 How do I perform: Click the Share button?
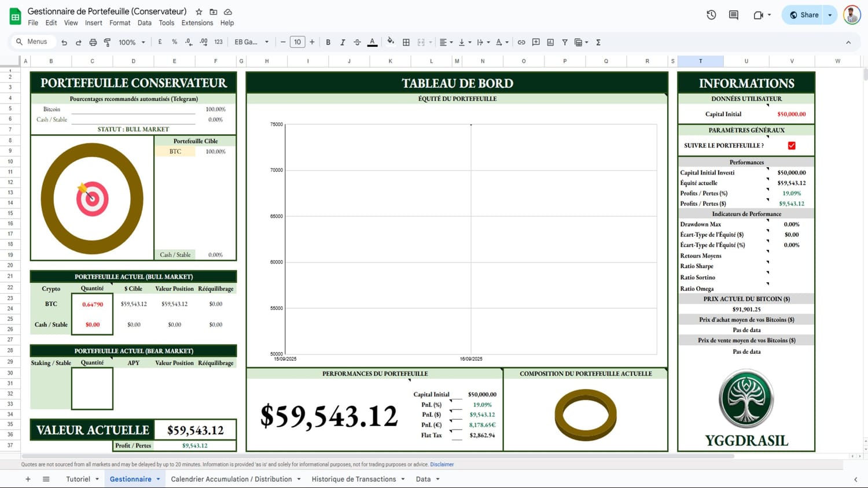click(x=804, y=15)
